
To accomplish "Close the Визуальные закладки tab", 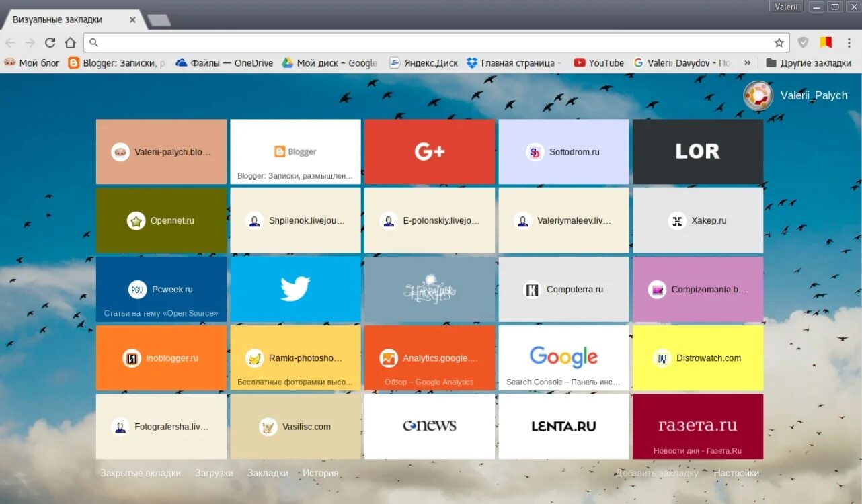I will [x=132, y=19].
